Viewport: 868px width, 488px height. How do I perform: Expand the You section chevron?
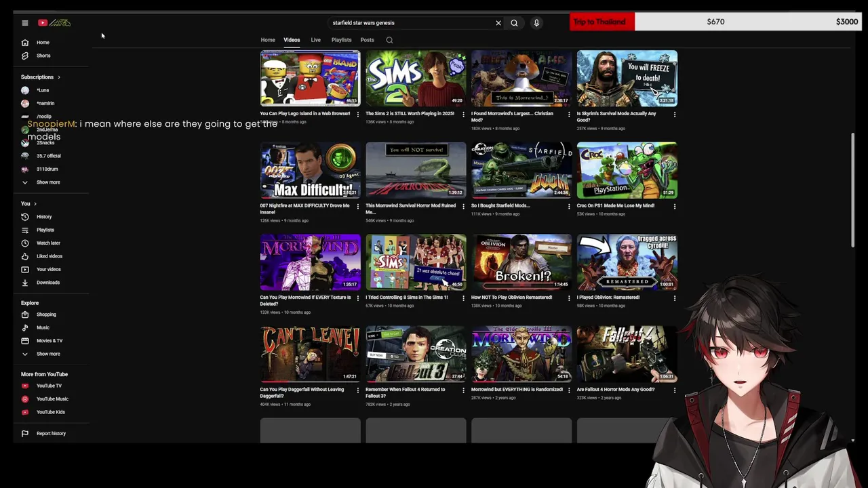[x=35, y=204]
